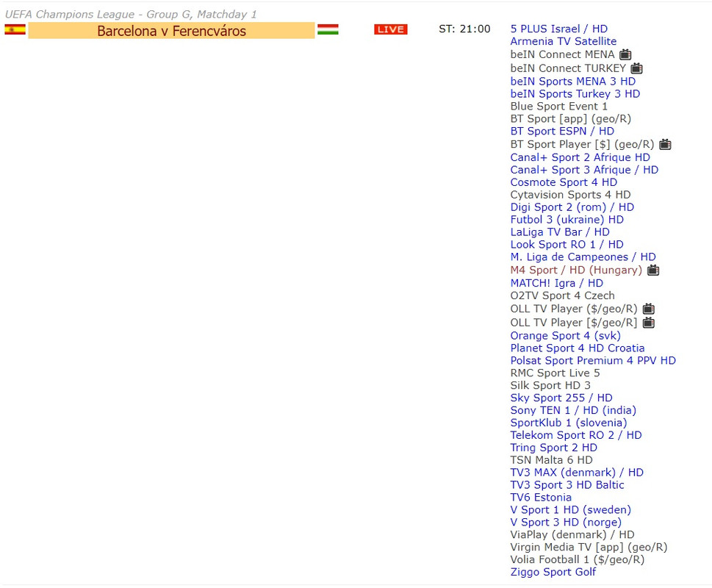
Task: Open the Barcelona v Ferencváros match title
Action: pos(171,30)
